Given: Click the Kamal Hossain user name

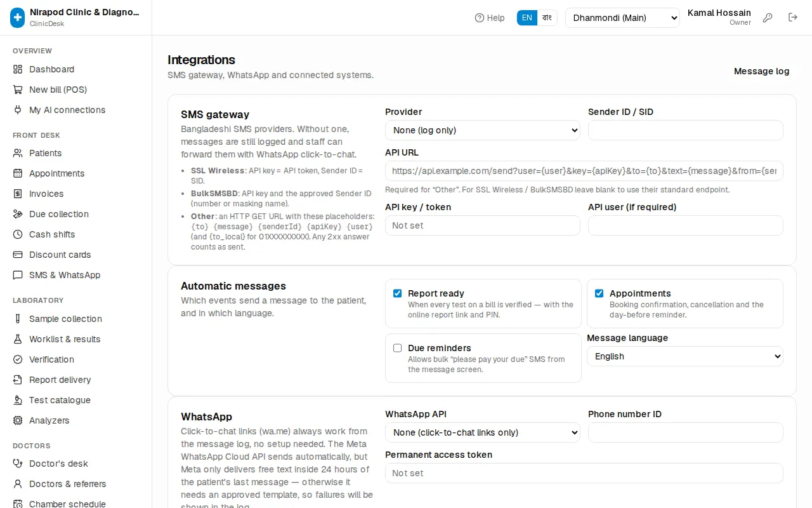Looking at the screenshot, I should 719,13.
